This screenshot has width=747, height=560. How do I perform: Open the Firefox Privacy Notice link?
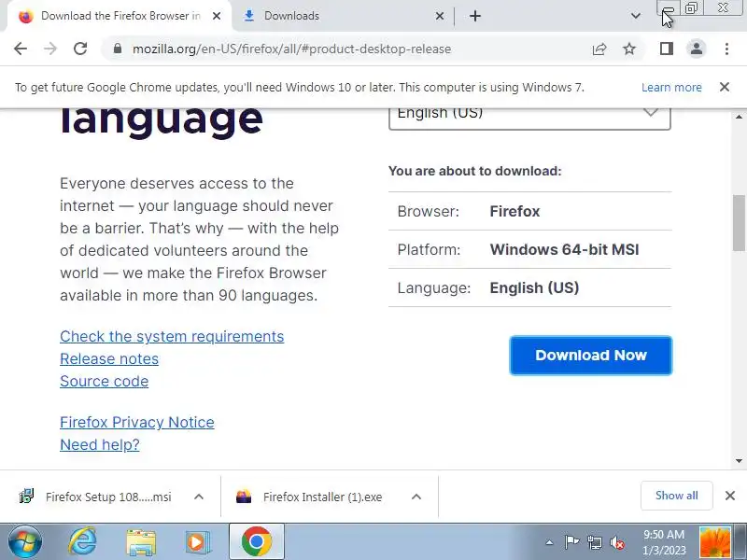[137, 422]
